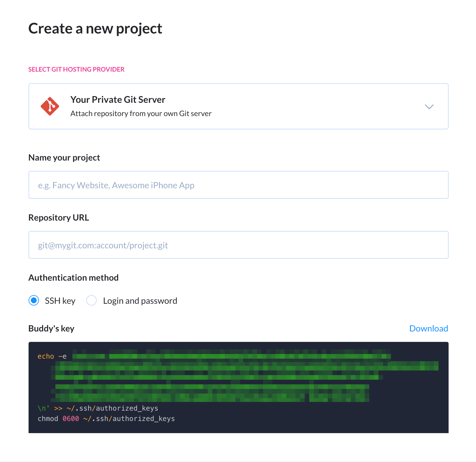Viewport: 476px width, 462px height.
Task: Download Buddy's key via the Download link
Action: (x=428, y=329)
